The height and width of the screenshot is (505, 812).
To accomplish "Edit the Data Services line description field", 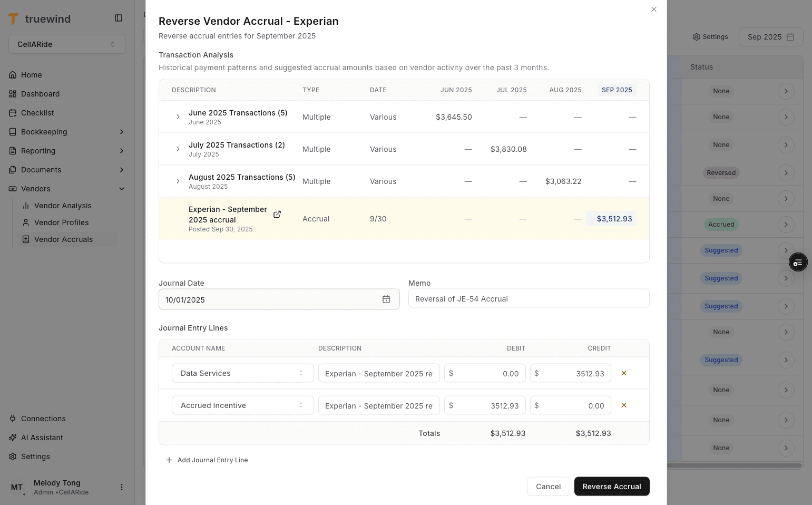I will point(379,373).
